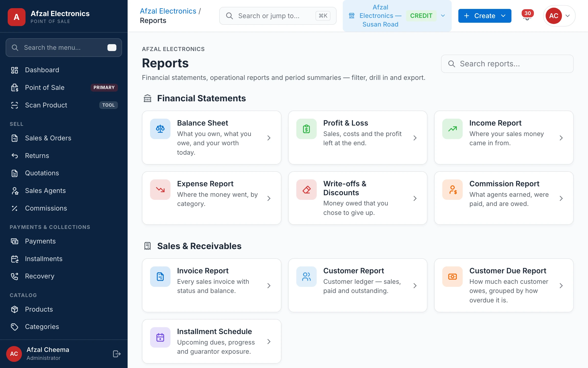Image resolution: width=588 pixels, height=368 pixels.
Task: Click the Commission Report agent icon
Action: (452, 190)
